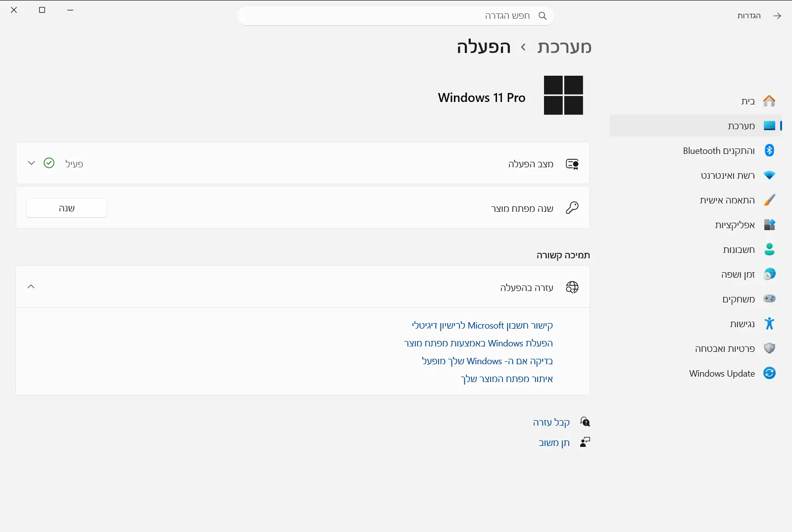Click the back arrow next to הגדרות
The height and width of the screenshot is (532, 792).
tap(777, 16)
